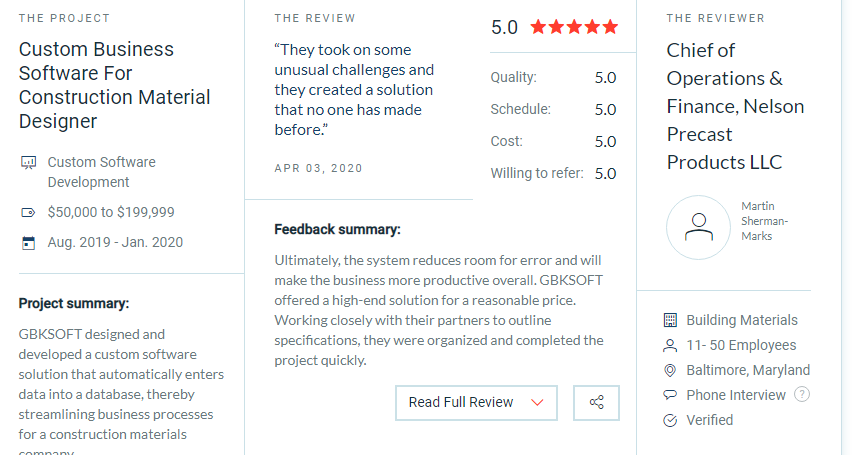Open the Phone Interview help question mark

tap(801, 394)
